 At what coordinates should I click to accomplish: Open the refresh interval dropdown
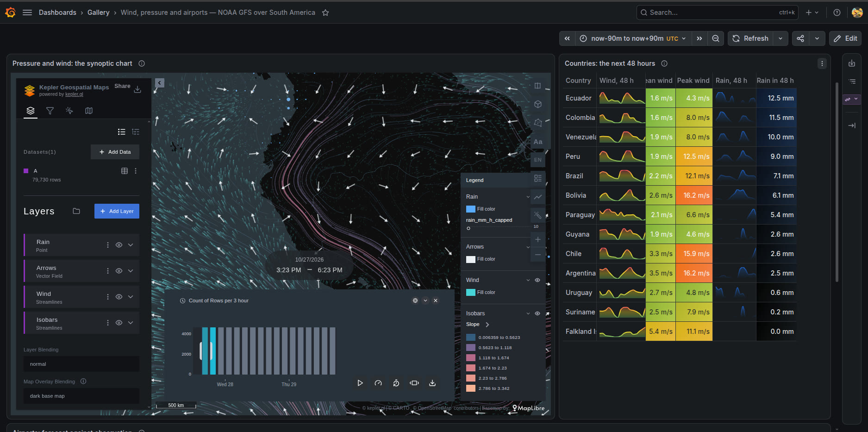click(x=781, y=38)
